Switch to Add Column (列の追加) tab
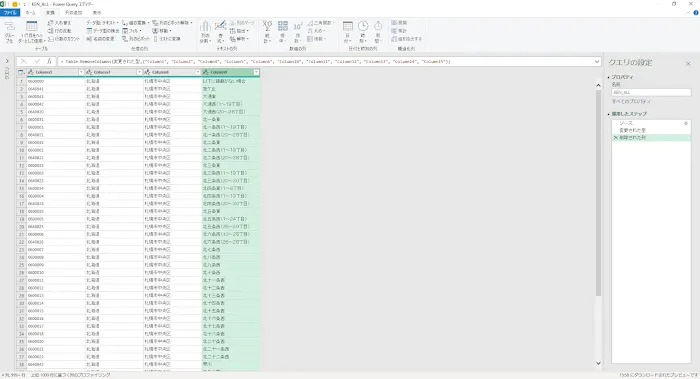700x379 pixels. [x=74, y=13]
